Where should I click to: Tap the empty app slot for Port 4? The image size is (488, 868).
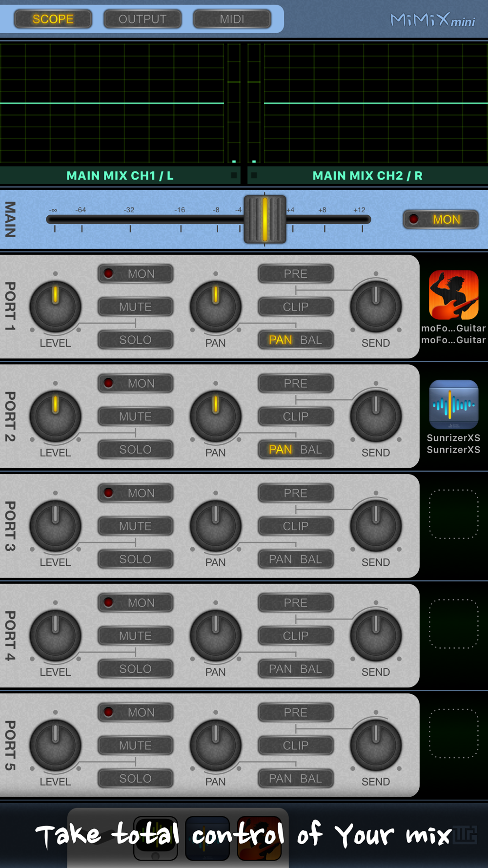coord(453,624)
